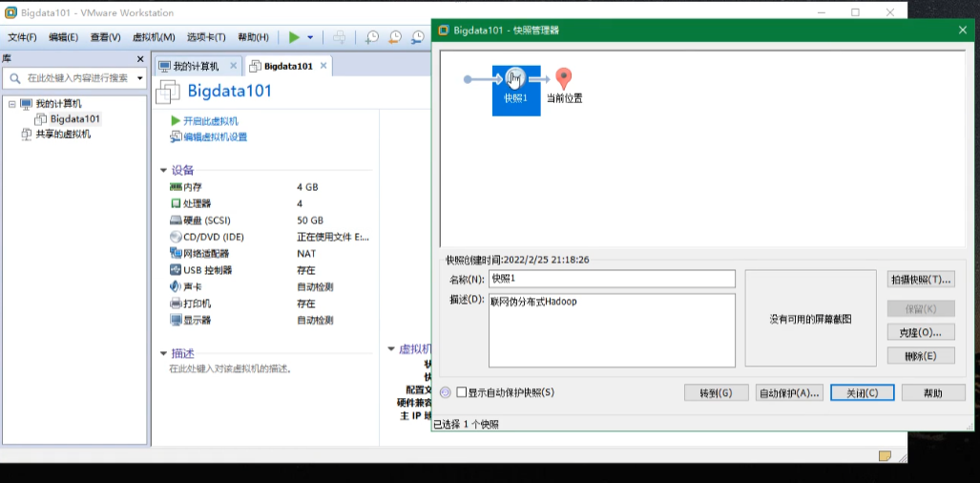Open the 文件(F) menu
Screen dimensions: 980x483
22,37
